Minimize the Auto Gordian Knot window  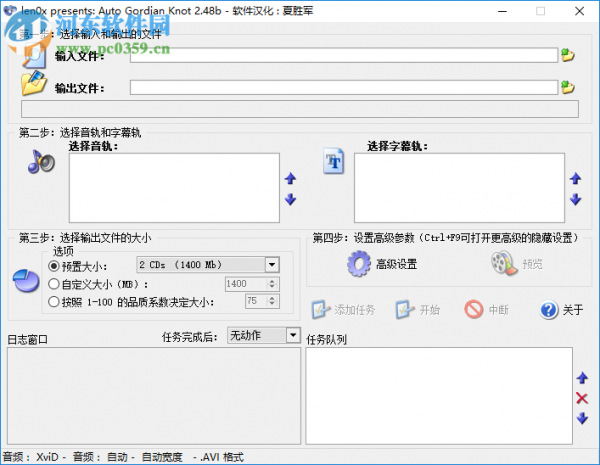(502, 11)
